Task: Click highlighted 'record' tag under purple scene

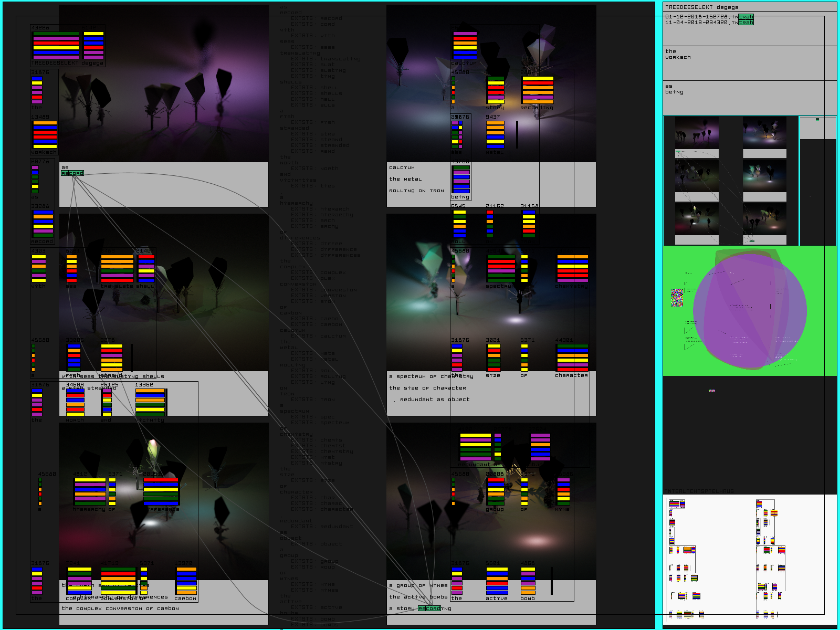Action: pyautogui.click(x=72, y=173)
